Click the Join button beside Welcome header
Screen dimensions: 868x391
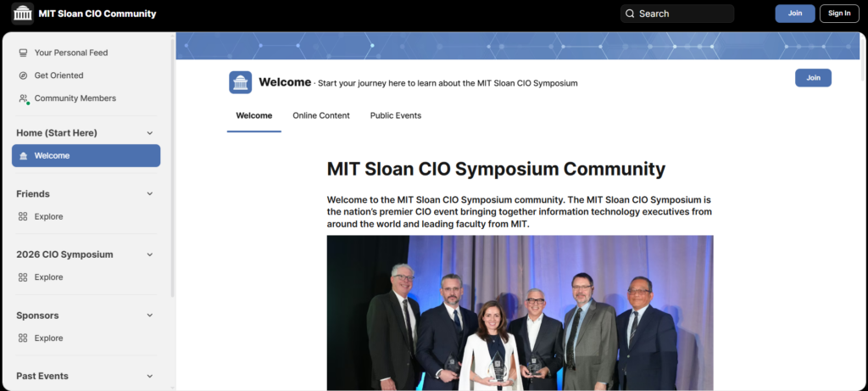[x=813, y=77]
